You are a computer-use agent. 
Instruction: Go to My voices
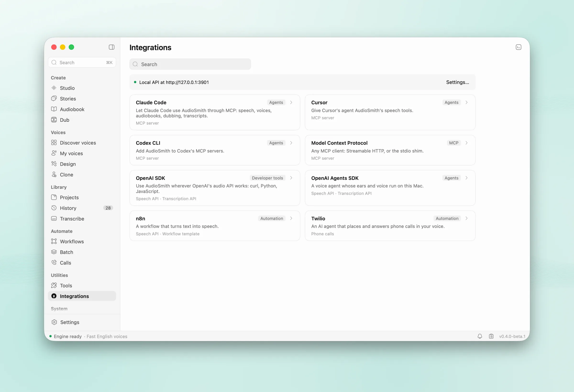[82, 153]
